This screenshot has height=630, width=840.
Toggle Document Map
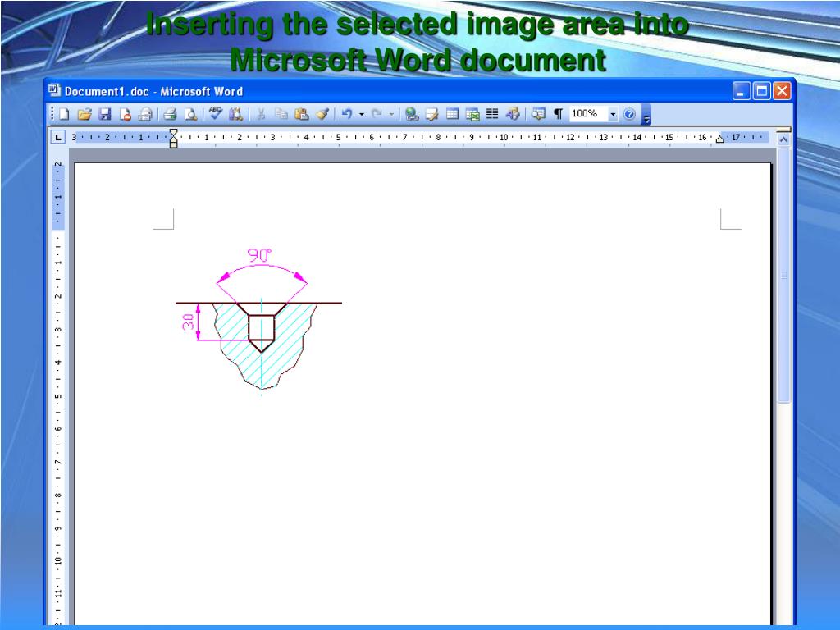coord(538,114)
